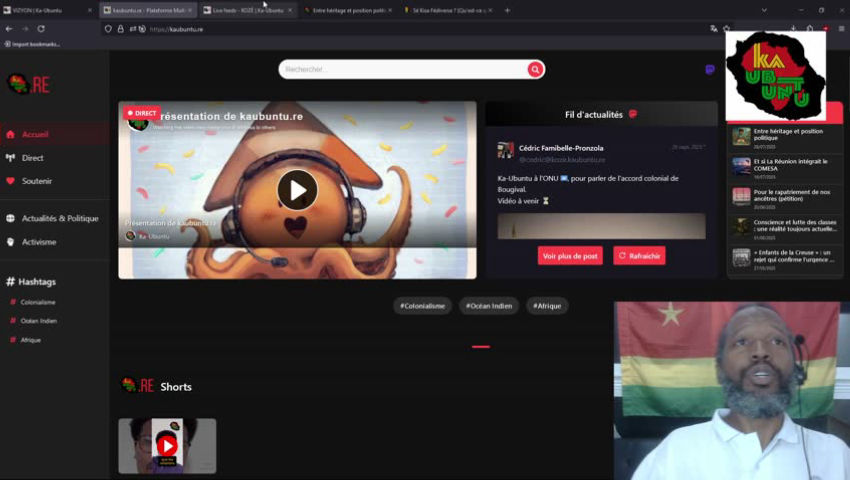Select the #Colonialisme hashtag chip

(422, 306)
